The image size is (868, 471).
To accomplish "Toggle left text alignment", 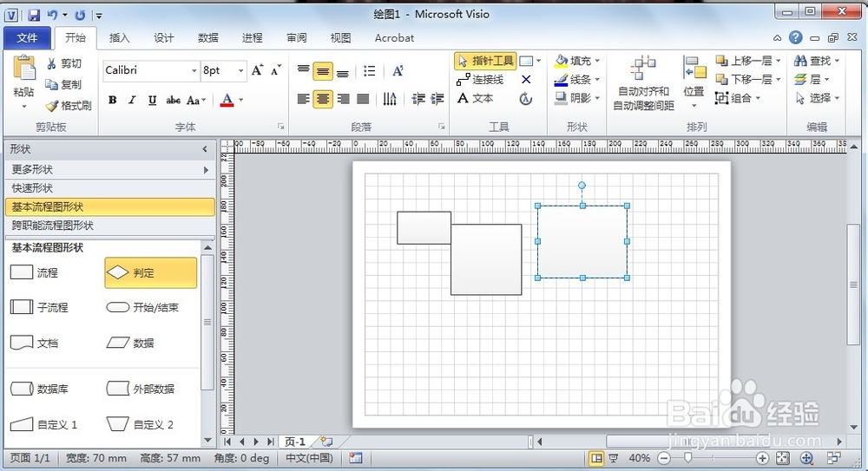I will pos(303,99).
